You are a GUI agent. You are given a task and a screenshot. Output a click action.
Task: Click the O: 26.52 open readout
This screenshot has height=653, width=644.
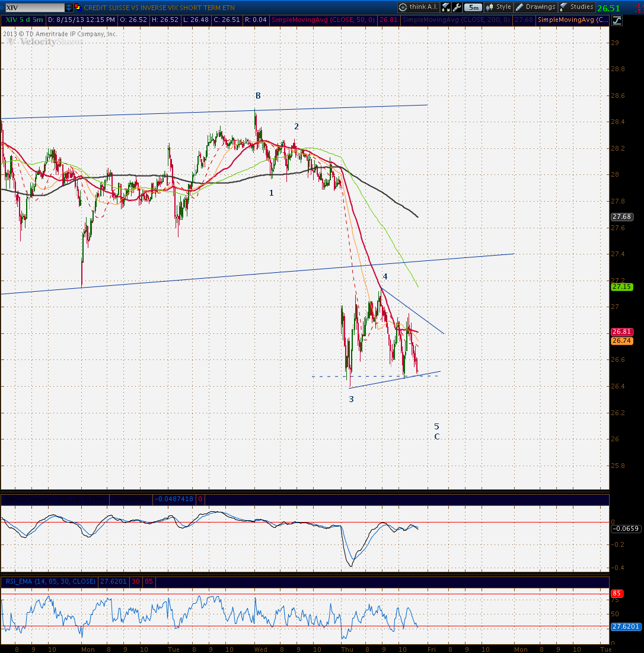click(x=133, y=20)
